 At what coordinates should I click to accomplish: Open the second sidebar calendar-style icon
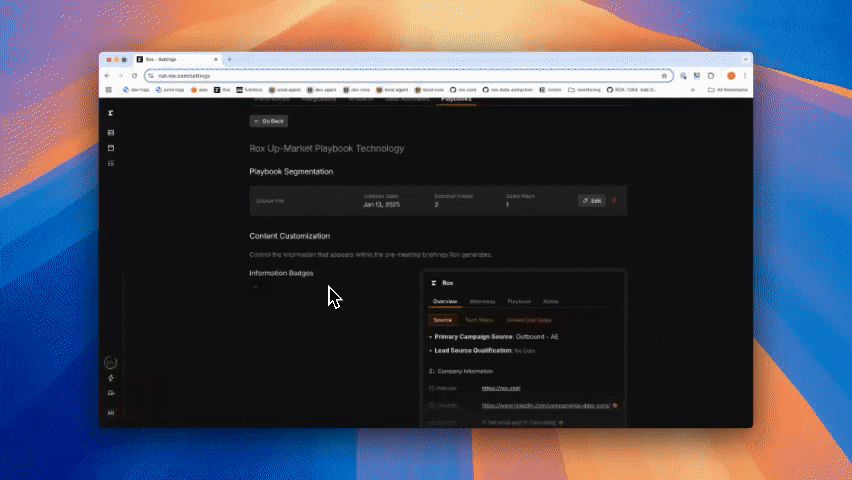click(x=111, y=147)
